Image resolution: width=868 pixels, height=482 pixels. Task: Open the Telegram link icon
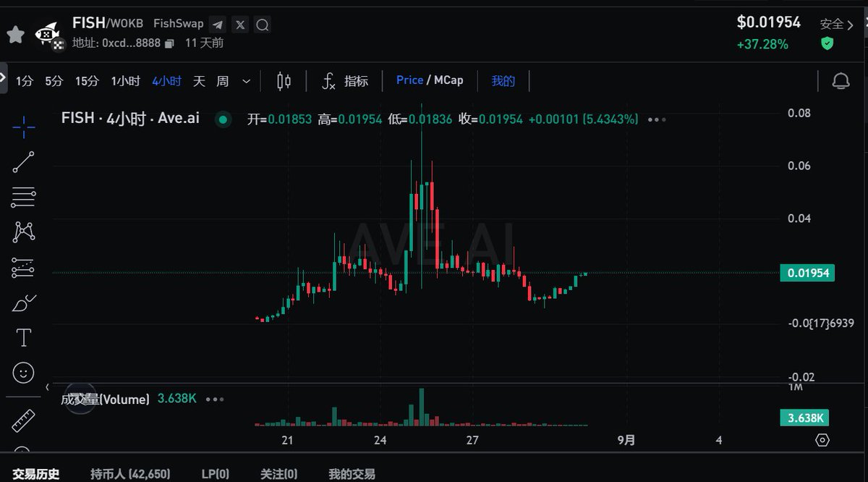(218, 25)
